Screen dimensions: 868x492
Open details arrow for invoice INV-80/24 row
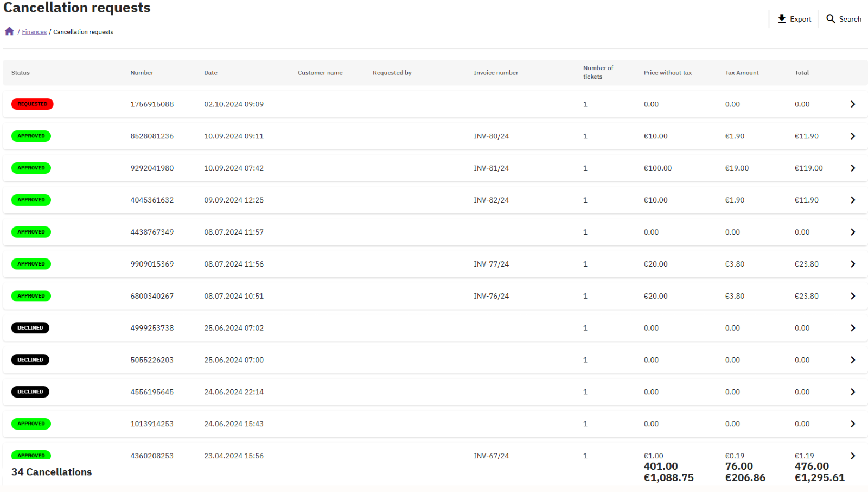point(853,136)
